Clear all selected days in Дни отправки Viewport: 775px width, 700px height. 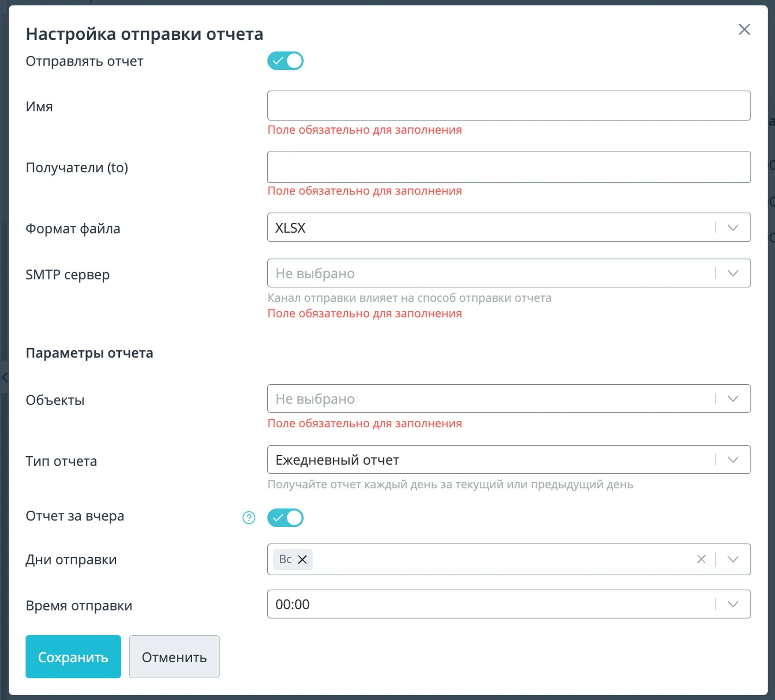coord(701,559)
